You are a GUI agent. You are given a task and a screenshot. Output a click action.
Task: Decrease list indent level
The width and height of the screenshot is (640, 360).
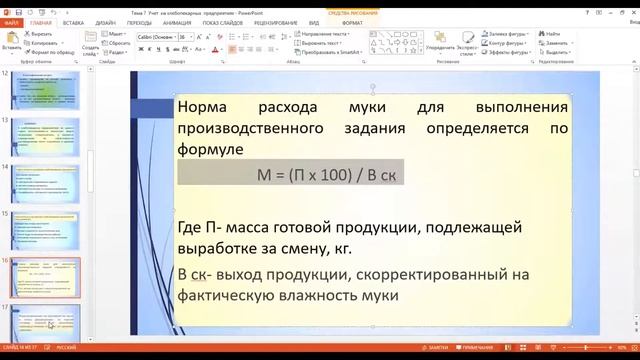[263, 37]
